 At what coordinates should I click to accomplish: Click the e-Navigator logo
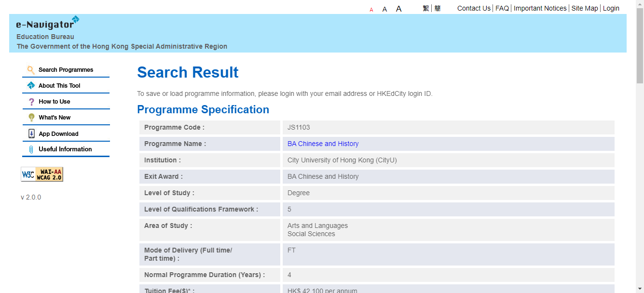coord(48,23)
